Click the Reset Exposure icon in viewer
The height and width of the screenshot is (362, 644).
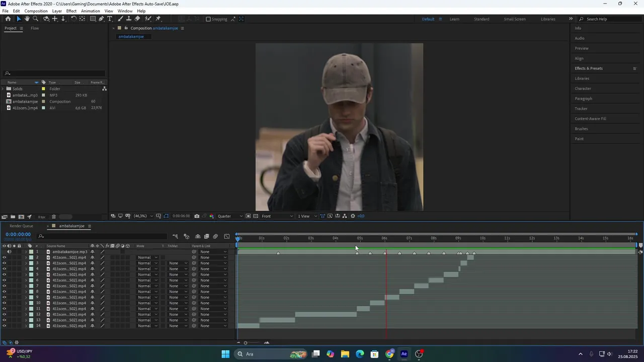point(353,216)
